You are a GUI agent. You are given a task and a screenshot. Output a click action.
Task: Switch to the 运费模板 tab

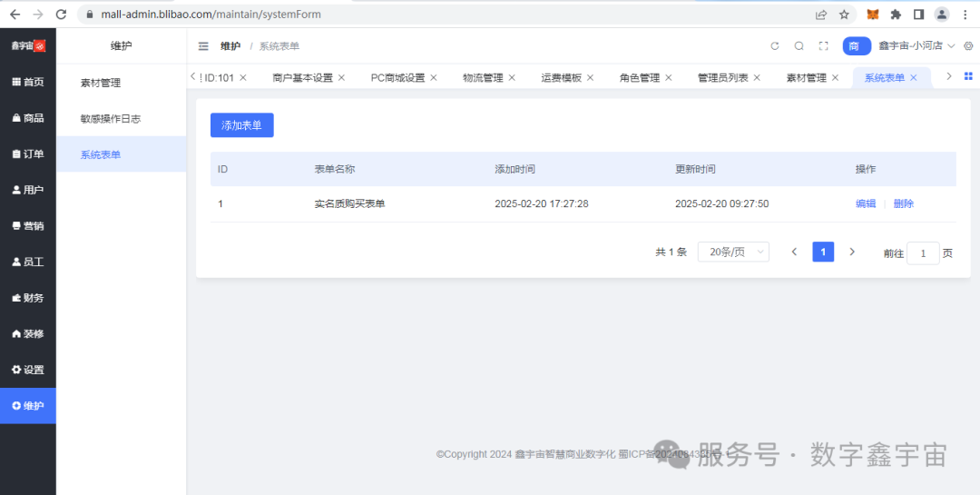(562, 77)
